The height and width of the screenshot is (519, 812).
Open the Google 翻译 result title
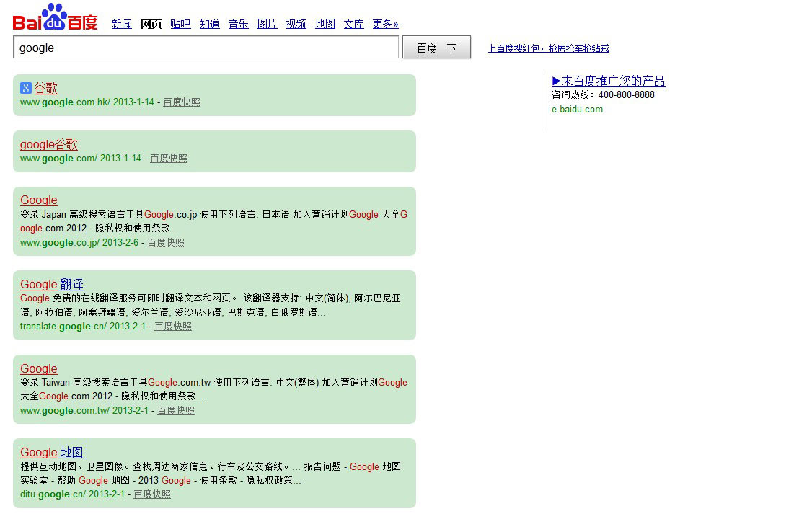tap(52, 284)
